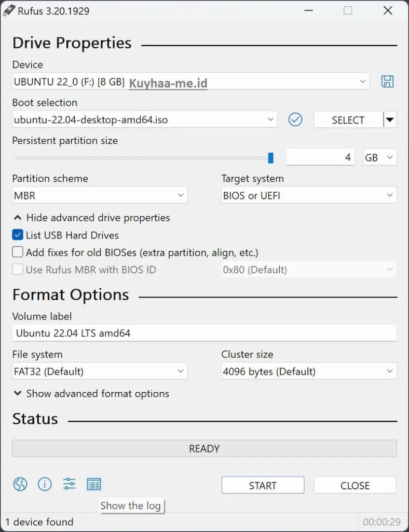
Task: Expand Show advanced format options
Action: (91, 394)
